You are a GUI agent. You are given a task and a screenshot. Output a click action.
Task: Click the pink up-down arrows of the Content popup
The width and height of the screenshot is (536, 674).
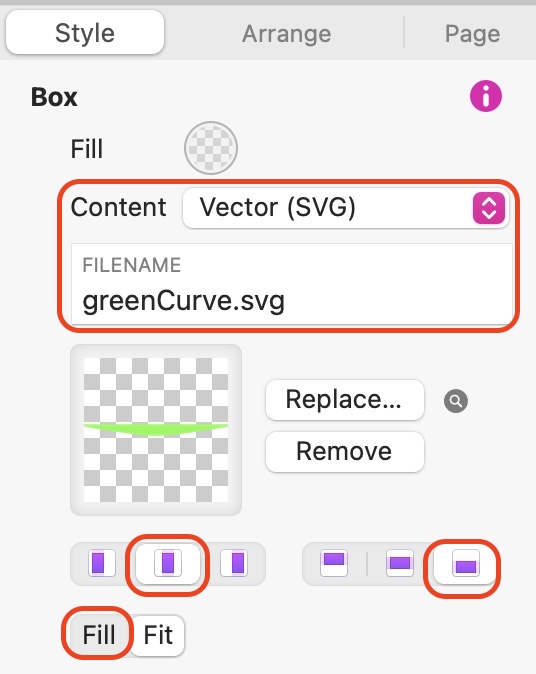point(489,208)
